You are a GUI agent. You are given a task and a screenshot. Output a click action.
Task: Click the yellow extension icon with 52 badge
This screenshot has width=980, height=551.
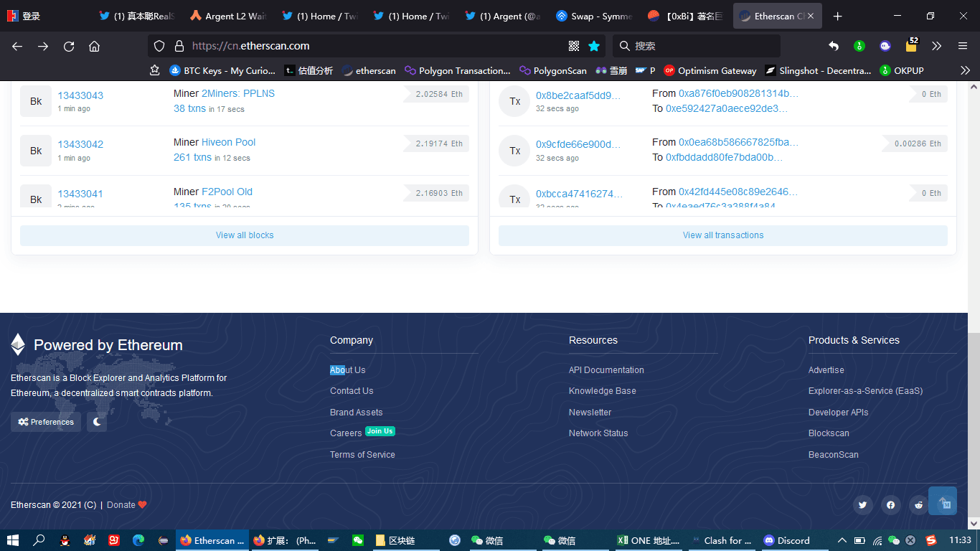911,45
